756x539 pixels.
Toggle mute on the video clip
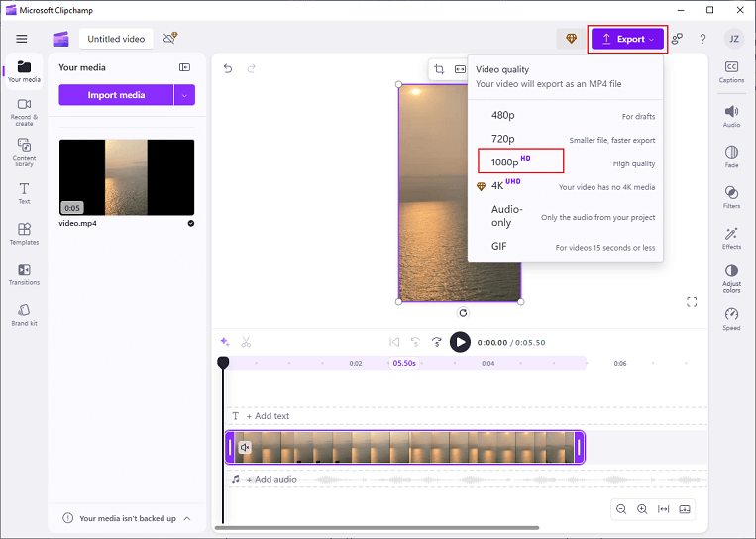pos(245,448)
